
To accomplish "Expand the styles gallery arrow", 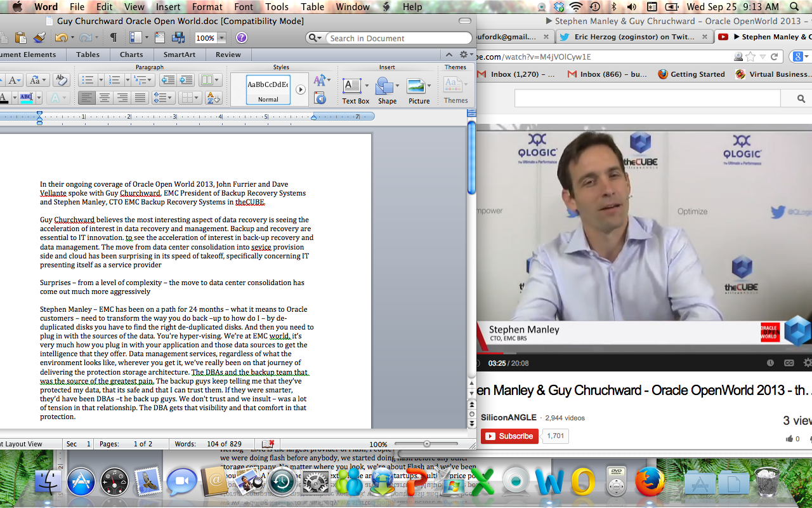I will tap(301, 90).
